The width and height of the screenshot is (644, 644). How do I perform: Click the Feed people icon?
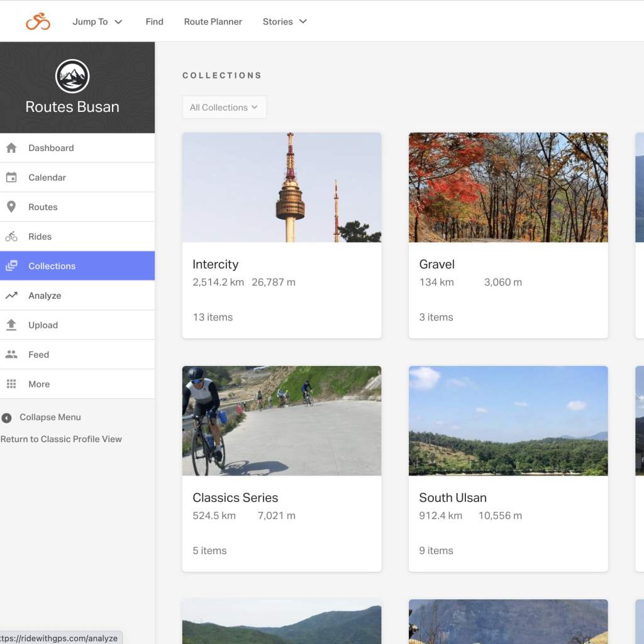[11, 355]
